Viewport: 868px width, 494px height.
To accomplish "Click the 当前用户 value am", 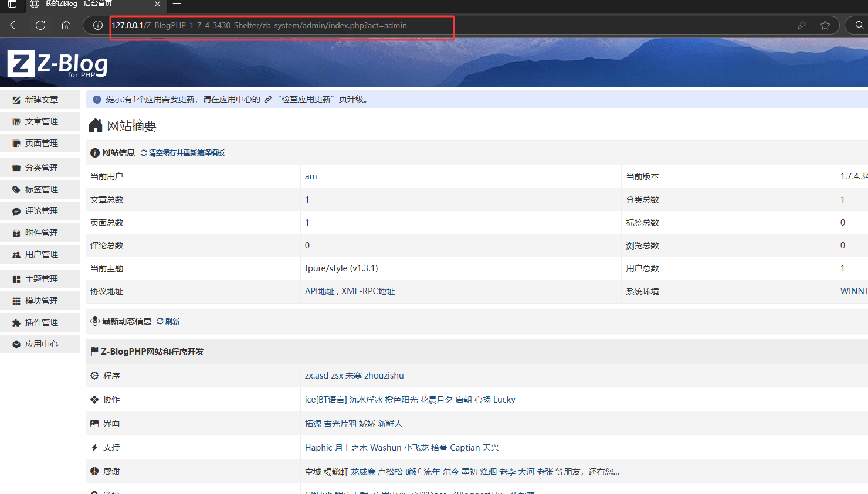I will [311, 176].
